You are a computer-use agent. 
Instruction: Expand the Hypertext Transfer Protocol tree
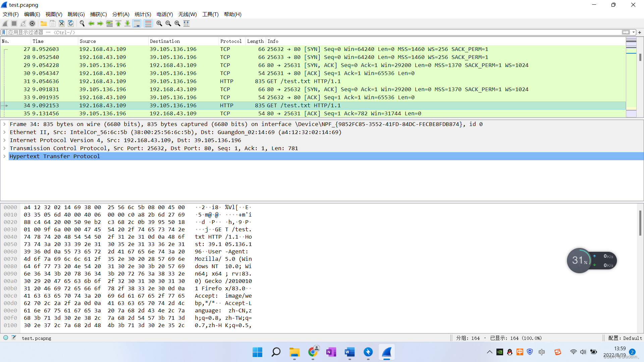[4, 157]
